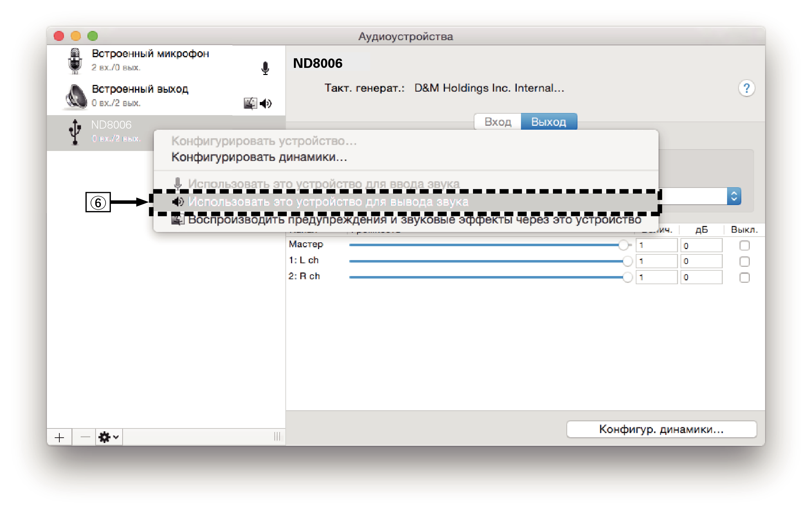Viewport: 812px width, 513px height.
Task: Adjust the Мастер volume slider
Action: [490, 245]
